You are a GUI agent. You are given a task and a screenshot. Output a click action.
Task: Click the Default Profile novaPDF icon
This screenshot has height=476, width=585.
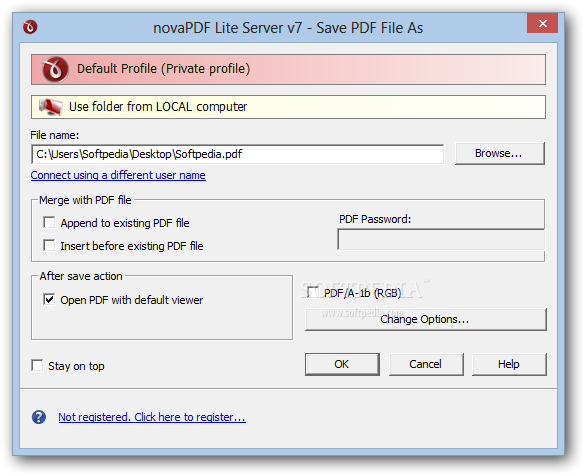point(55,69)
